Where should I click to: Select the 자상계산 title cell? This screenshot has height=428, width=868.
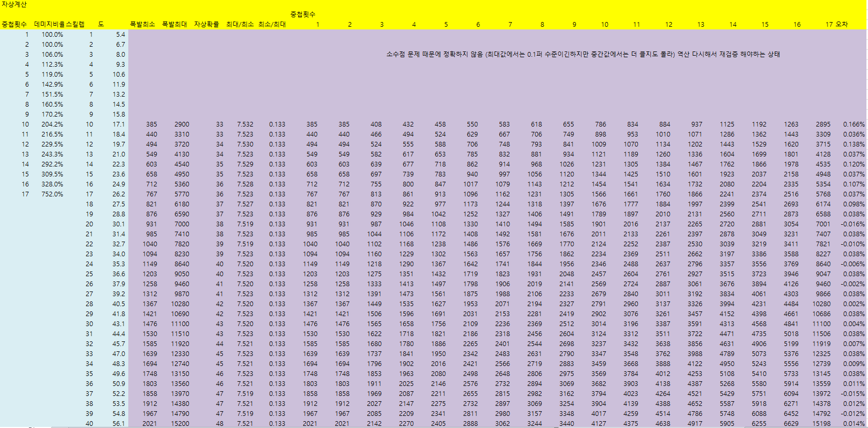point(14,5)
